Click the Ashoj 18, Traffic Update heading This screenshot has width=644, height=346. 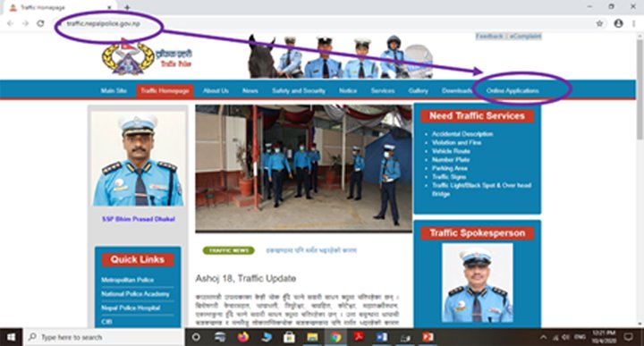click(x=246, y=278)
